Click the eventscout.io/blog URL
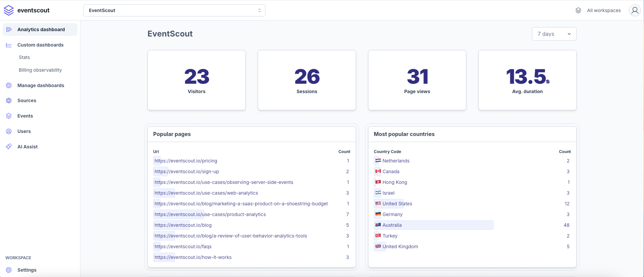Viewport: 644px width, 277px height. 183,225
